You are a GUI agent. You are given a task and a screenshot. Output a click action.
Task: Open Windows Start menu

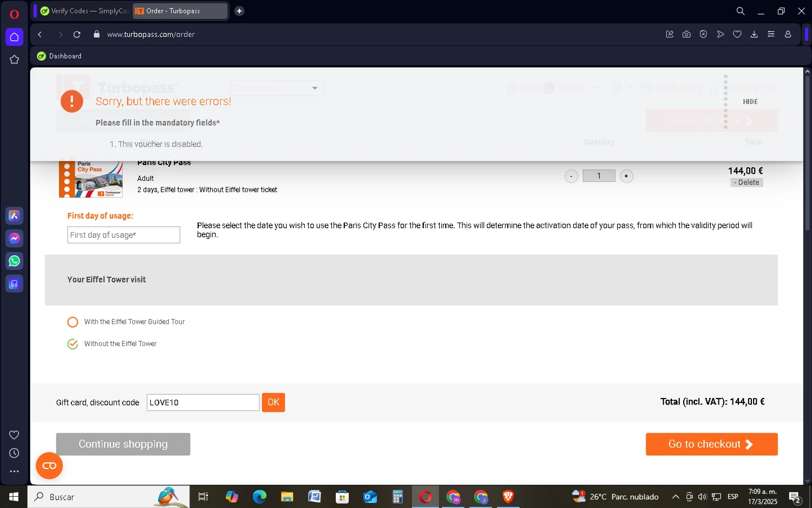(14, 497)
